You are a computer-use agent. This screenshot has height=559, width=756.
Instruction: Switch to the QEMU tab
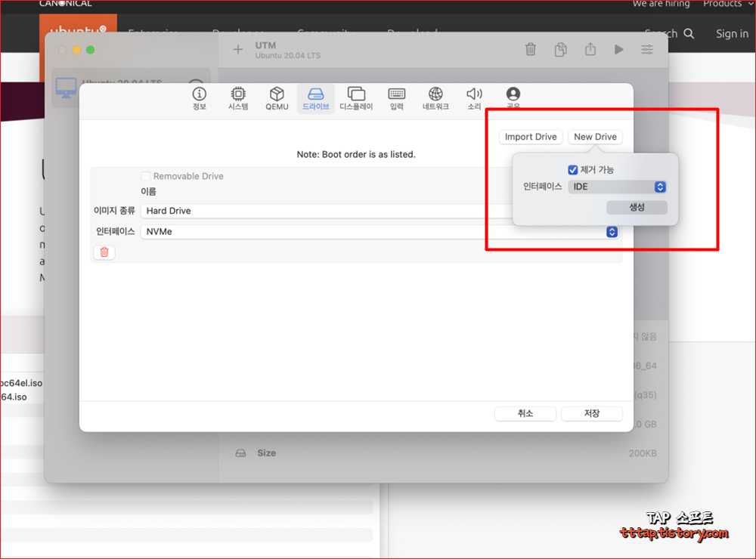pyautogui.click(x=277, y=99)
